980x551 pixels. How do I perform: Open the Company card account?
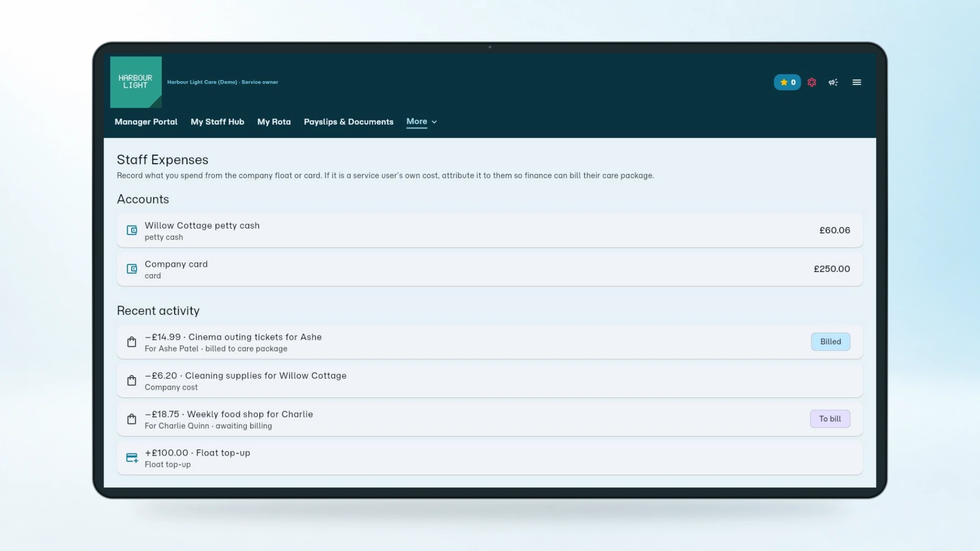(489, 269)
